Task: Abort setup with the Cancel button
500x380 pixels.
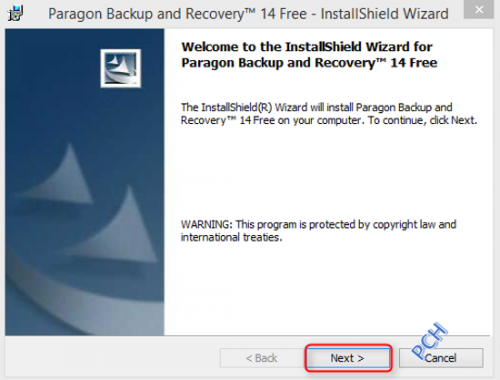Action: [x=441, y=358]
